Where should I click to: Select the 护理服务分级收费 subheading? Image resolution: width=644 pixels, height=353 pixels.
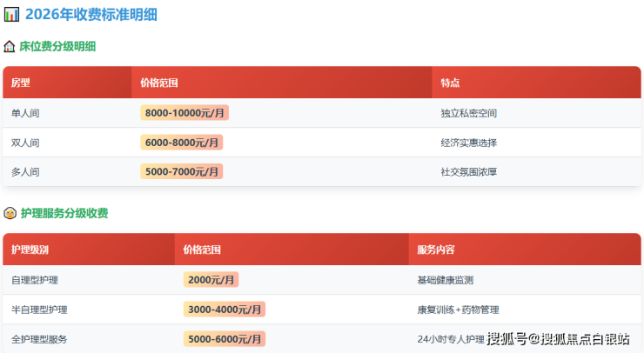[64, 213]
